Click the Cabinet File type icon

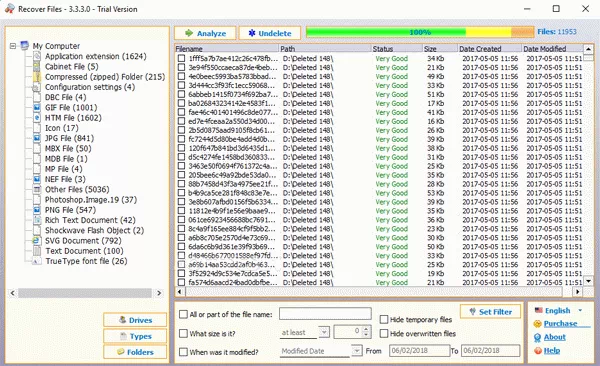(x=37, y=67)
